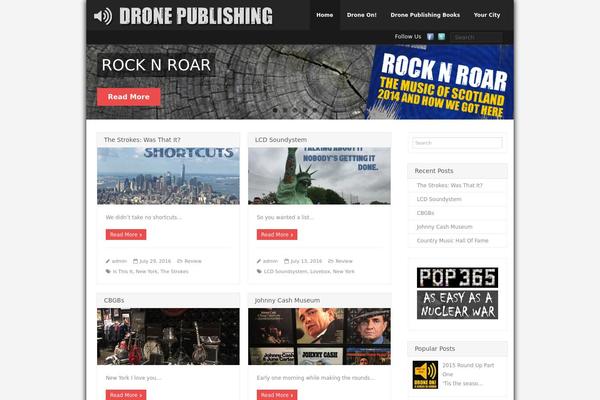Open the Drone Publishing Books menu item
The width and height of the screenshot is (600, 400).
click(x=425, y=15)
